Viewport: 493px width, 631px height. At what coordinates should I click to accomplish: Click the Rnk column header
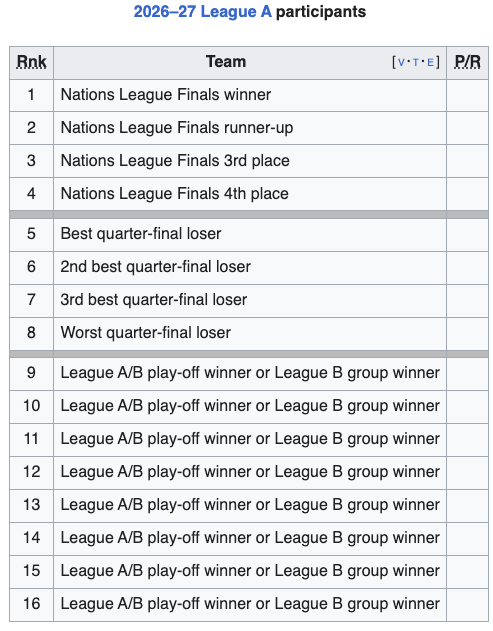point(31,62)
